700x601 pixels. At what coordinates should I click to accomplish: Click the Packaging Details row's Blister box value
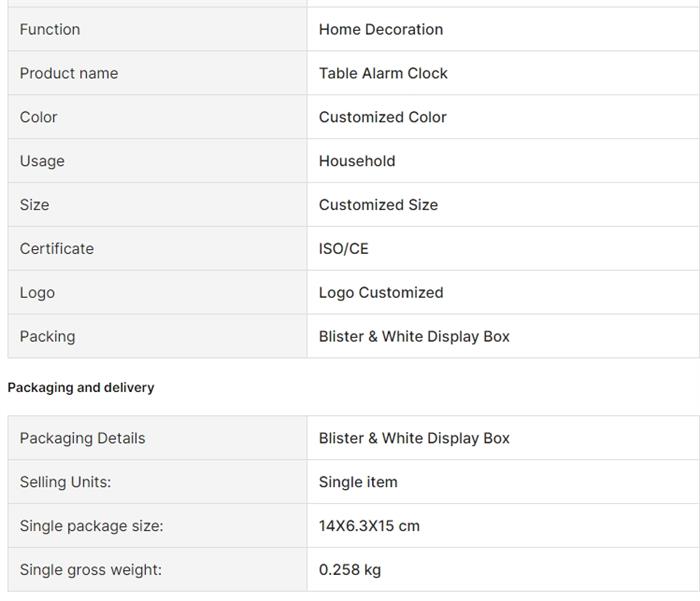[x=414, y=438]
